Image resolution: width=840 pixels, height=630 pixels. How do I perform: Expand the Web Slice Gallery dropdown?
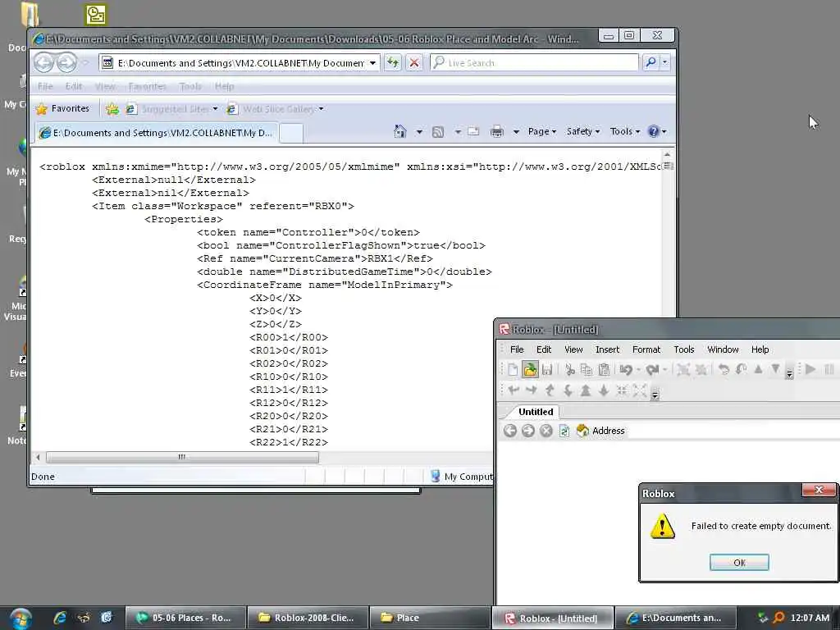pos(321,109)
